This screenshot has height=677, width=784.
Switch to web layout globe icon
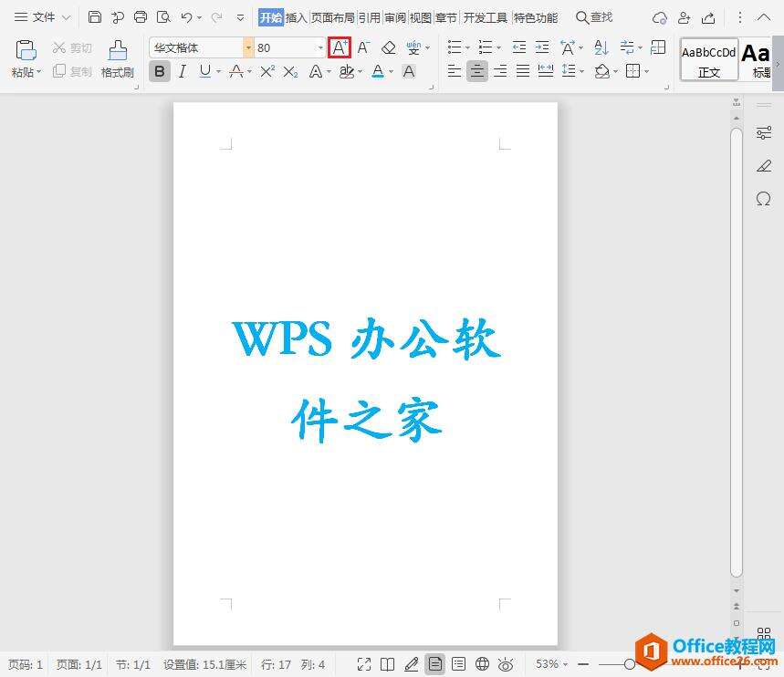click(x=482, y=664)
